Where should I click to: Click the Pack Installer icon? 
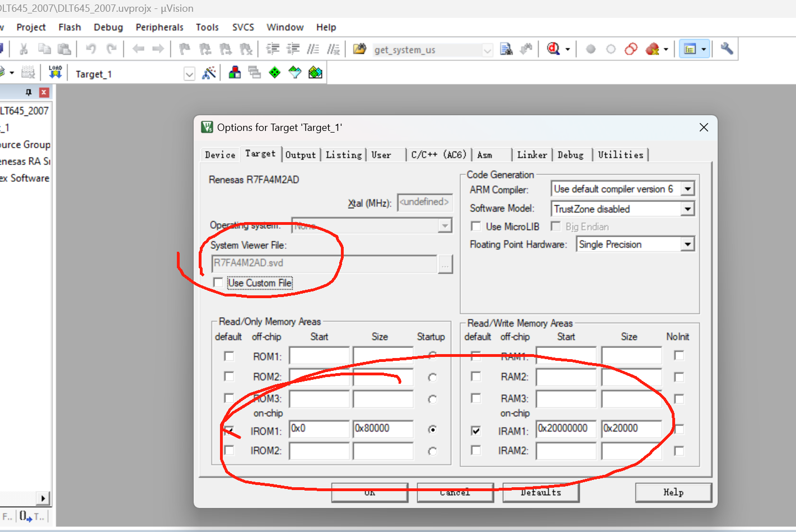pos(315,72)
